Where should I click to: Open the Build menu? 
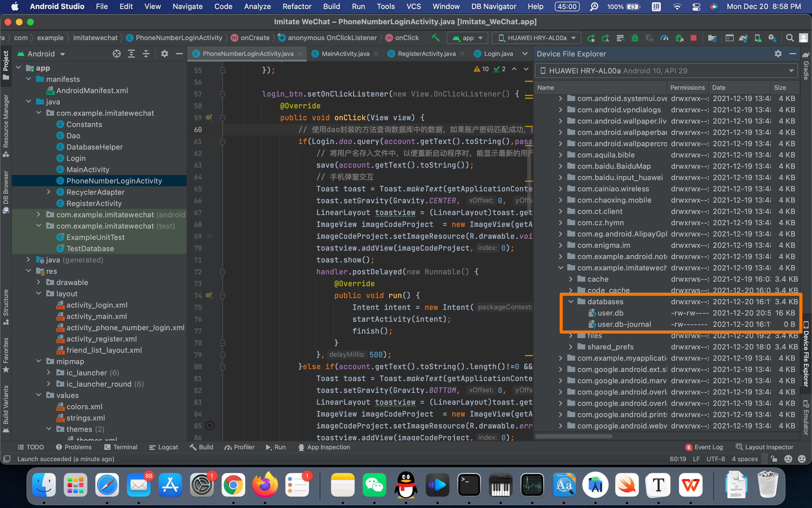(332, 6)
